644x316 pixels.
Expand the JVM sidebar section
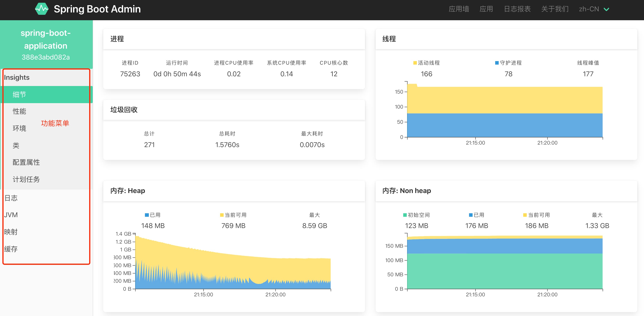pyautogui.click(x=11, y=215)
